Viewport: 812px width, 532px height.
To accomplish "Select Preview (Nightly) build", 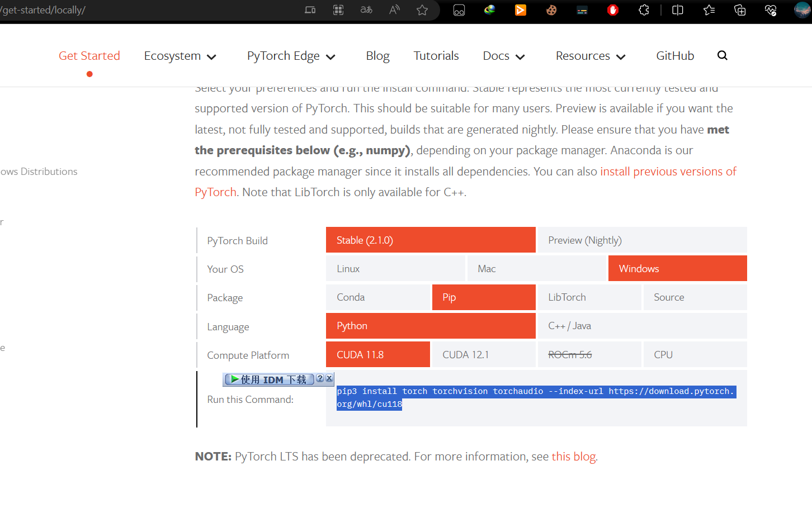I will [x=642, y=240].
